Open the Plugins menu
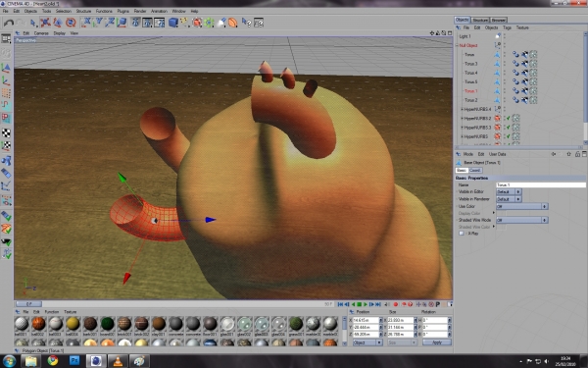 (122, 11)
